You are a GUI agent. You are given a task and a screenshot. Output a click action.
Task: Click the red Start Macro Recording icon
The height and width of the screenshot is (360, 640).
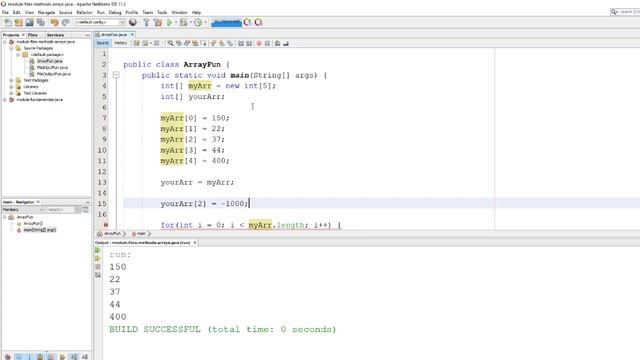259,43
